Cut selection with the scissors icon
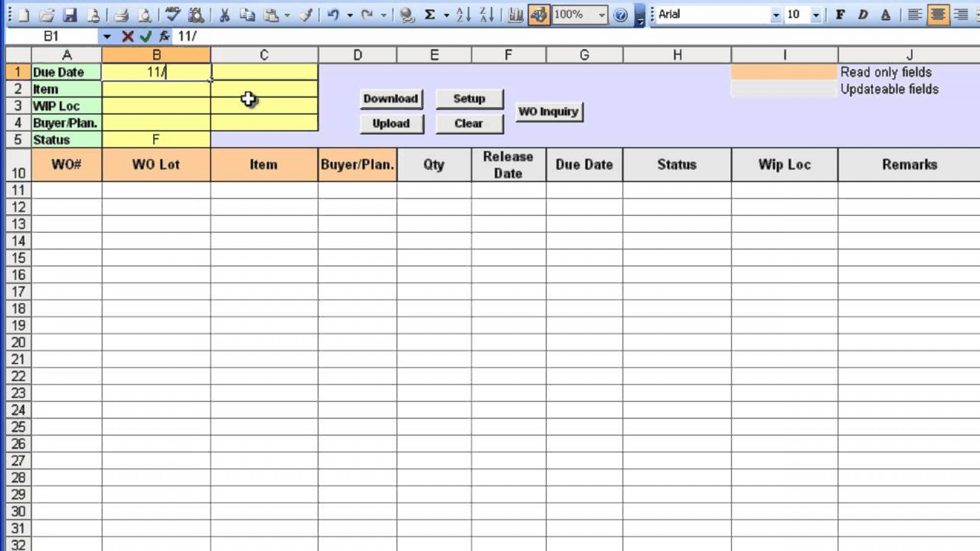Screen dimensions: 980x551 pyautogui.click(x=225, y=15)
